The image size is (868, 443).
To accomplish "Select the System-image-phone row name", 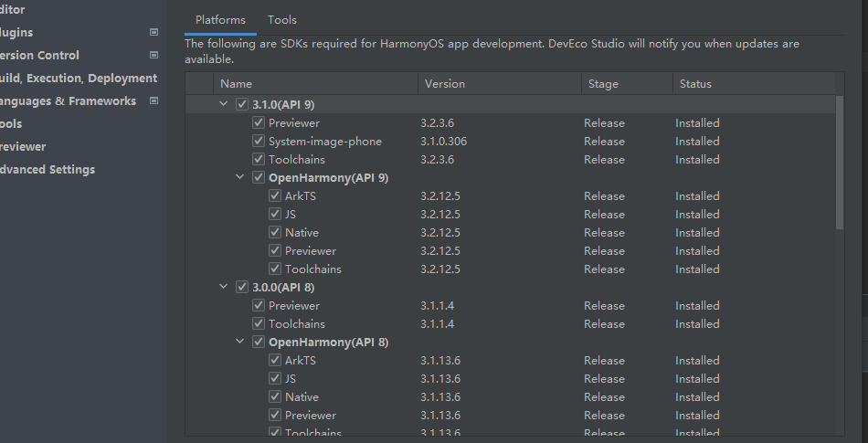I will pyautogui.click(x=325, y=141).
